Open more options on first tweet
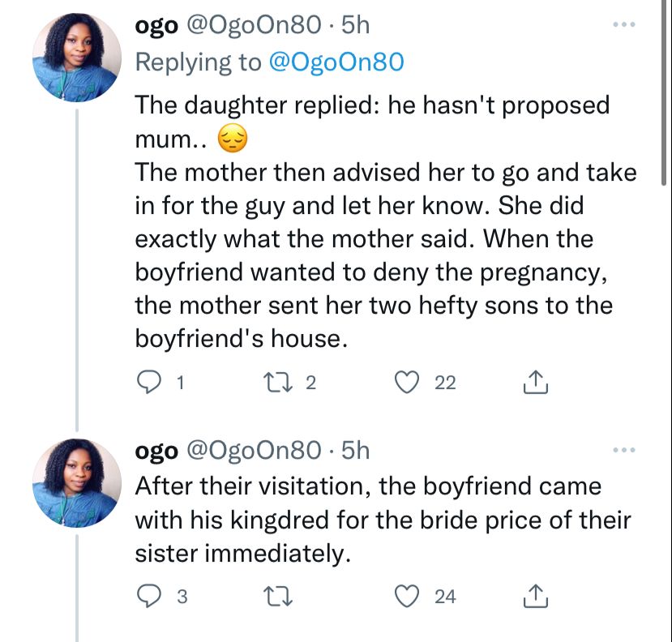This screenshot has width=672, height=642. click(x=624, y=26)
